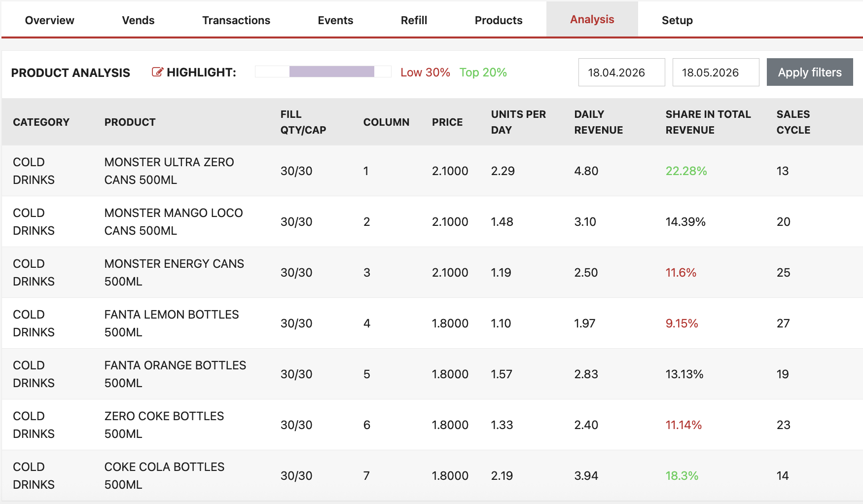Click daily revenue value 4.80

click(x=586, y=171)
